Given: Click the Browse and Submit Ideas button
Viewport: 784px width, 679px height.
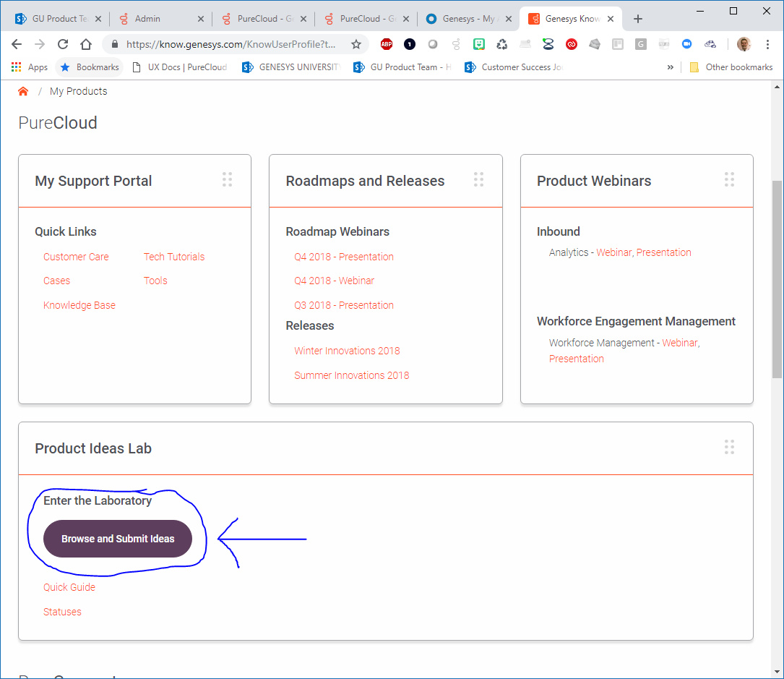Looking at the screenshot, I should (x=118, y=539).
